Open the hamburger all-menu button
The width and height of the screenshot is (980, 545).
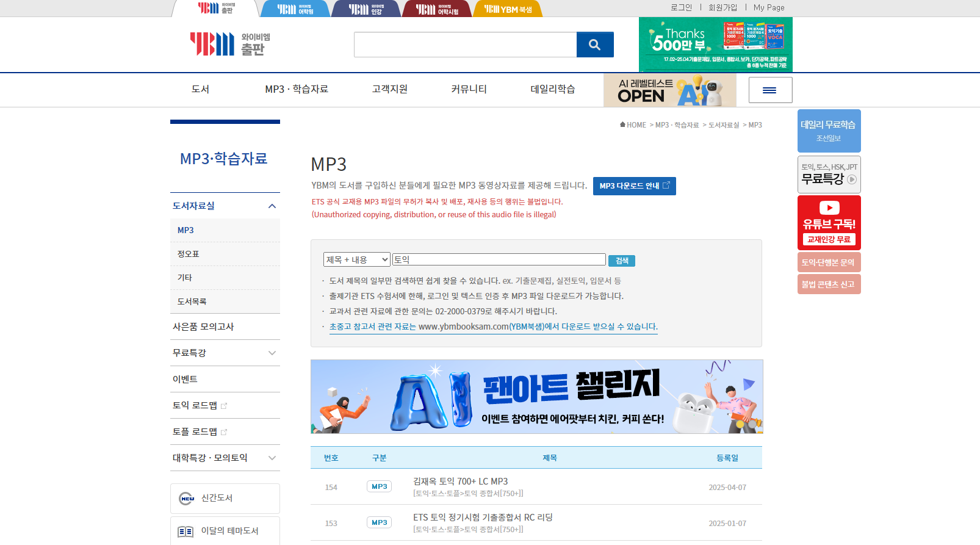click(x=770, y=90)
